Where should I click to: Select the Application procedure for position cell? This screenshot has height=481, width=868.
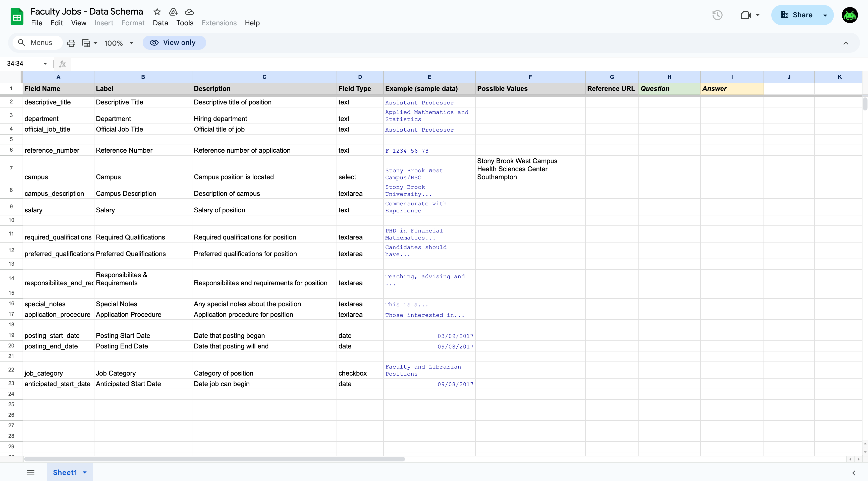[264, 314]
